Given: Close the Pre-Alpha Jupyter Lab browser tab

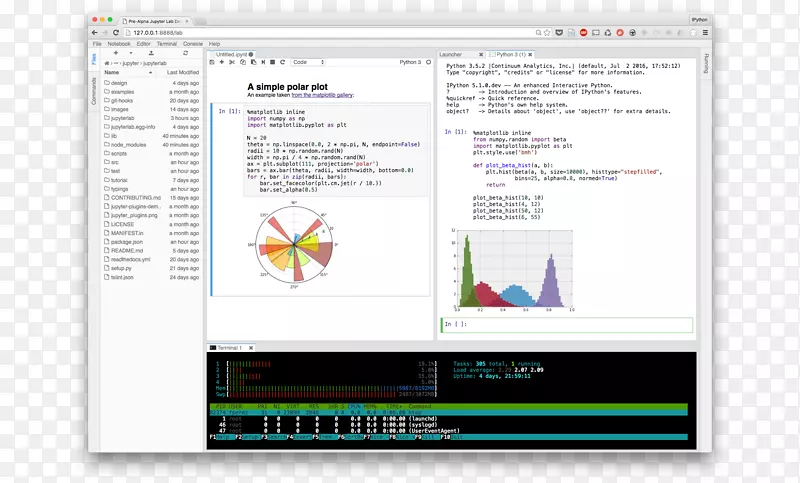Looking at the screenshot, I should coord(187,21).
